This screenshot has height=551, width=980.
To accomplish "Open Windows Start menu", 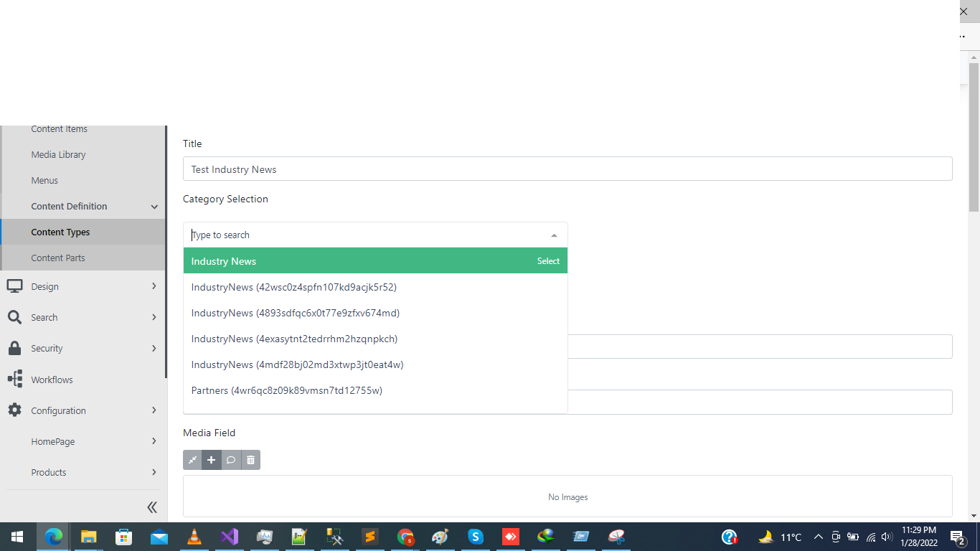I will (17, 537).
